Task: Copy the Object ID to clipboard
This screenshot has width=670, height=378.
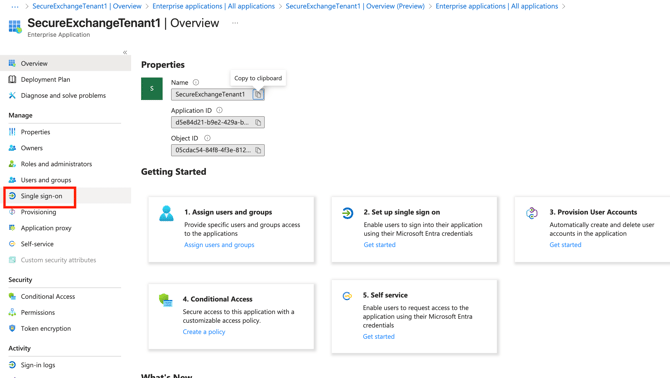Action: click(x=258, y=150)
